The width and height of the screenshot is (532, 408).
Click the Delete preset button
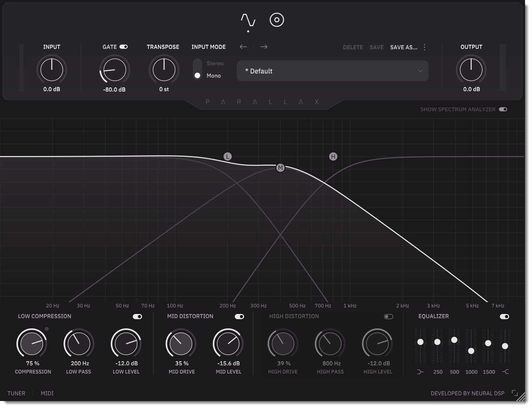(353, 47)
